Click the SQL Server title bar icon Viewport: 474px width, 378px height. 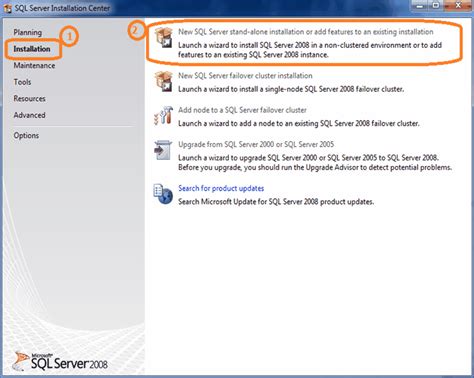tap(8, 8)
